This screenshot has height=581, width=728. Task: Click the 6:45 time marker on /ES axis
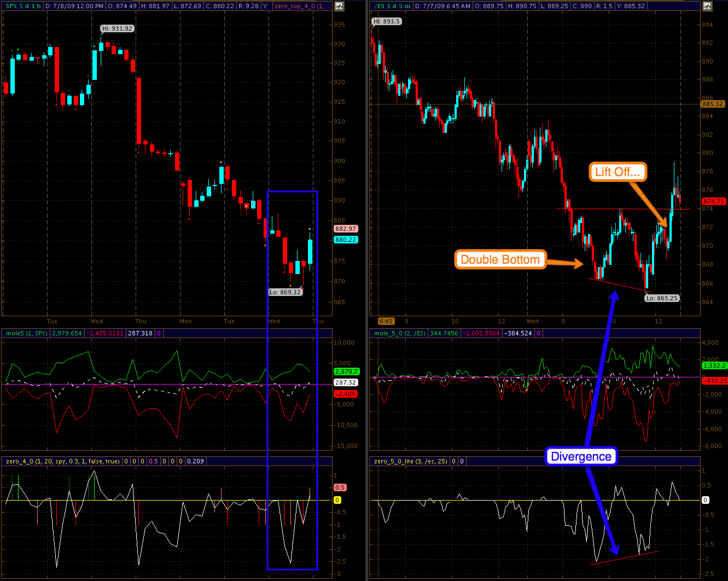coord(386,321)
